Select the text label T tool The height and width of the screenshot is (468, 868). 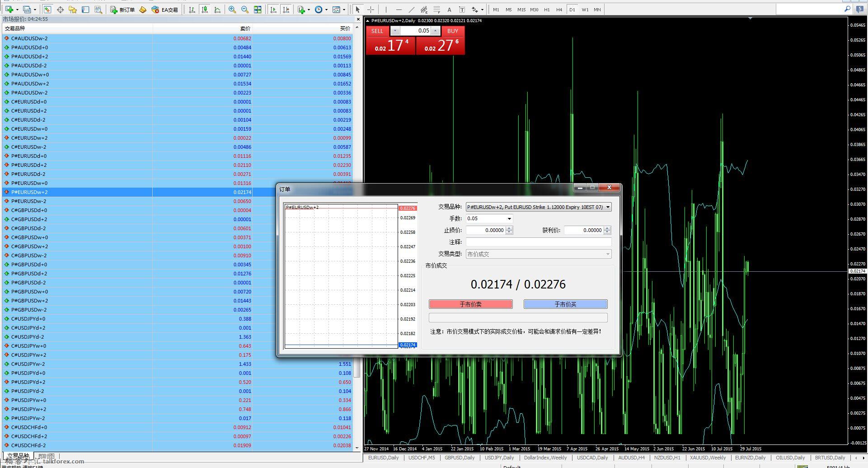click(462, 9)
